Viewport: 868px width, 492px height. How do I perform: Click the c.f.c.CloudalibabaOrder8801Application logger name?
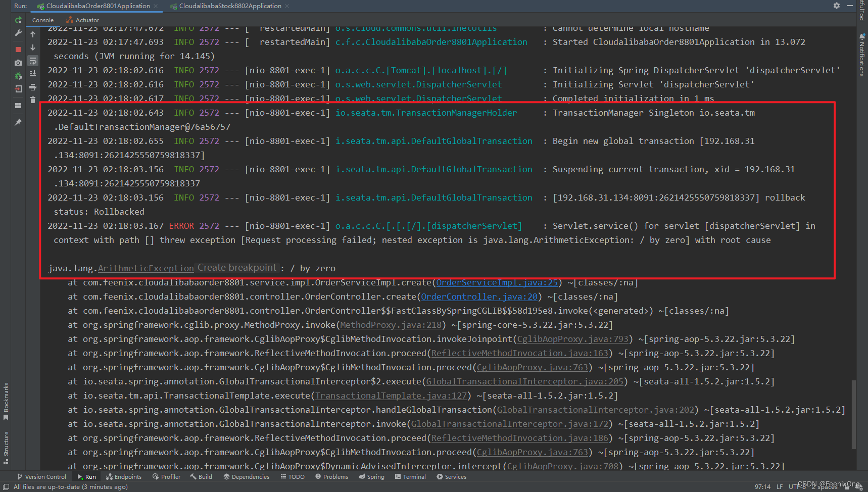(431, 42)
